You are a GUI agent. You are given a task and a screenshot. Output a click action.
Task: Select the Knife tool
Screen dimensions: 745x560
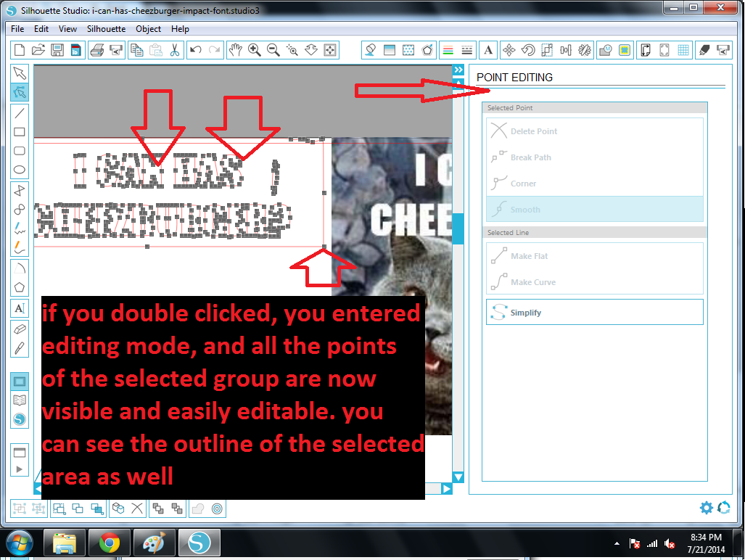coord(20,348)
